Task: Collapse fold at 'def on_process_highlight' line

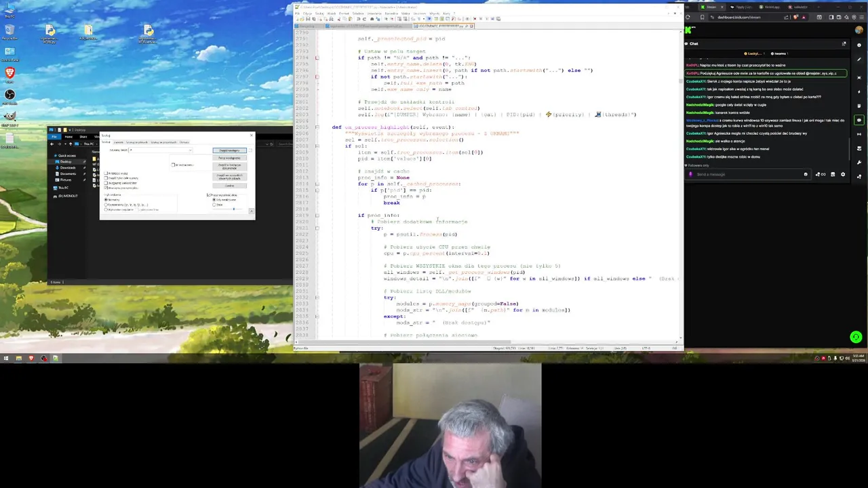Action: tap(317, 127)
